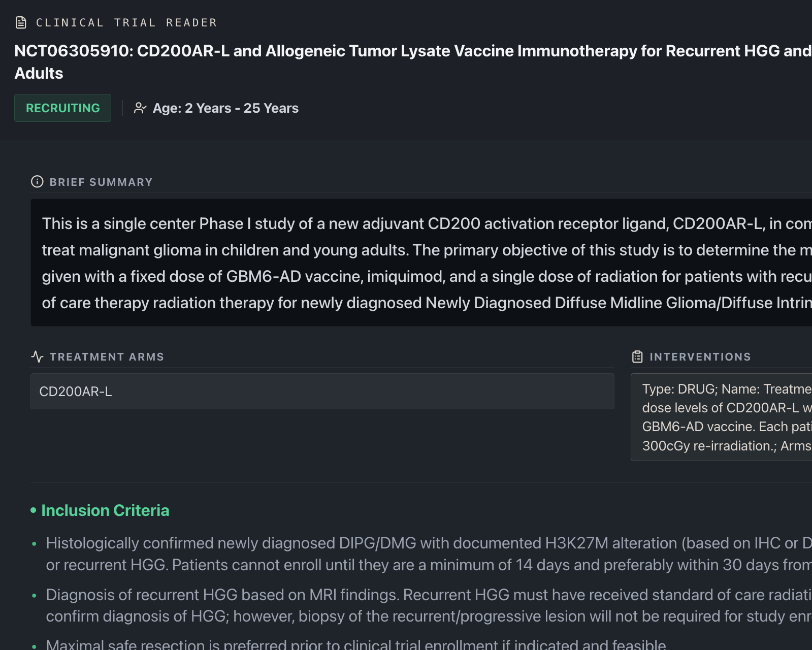Screen dimensions: 812x650
Task: Click the BRIEF SUMMARY section heading
Action: (x=101, y=182)
